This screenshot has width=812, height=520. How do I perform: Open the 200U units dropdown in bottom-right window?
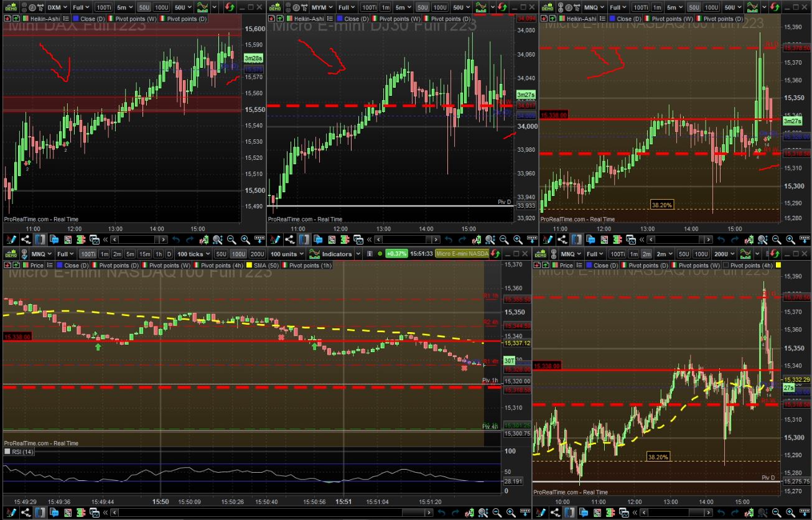pos(726,254)
